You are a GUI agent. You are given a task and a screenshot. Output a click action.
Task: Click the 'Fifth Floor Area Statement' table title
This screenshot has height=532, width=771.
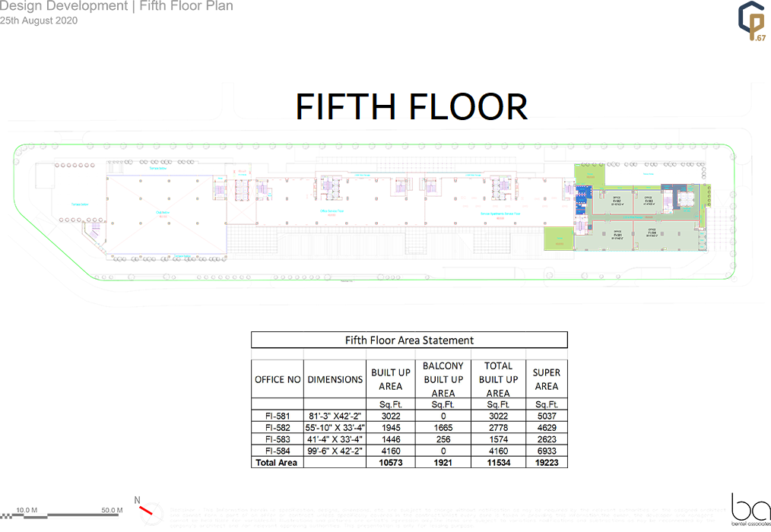(409, 340)
